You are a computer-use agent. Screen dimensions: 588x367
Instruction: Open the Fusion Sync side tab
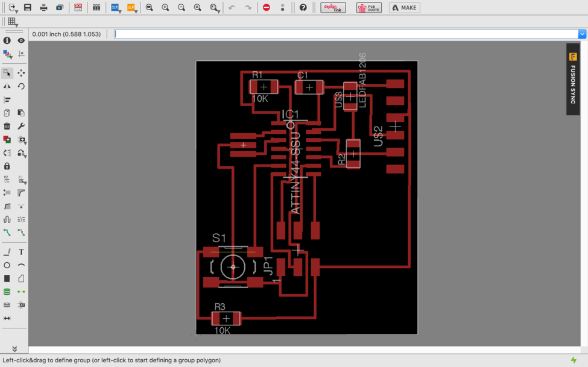tap(573, 79)
